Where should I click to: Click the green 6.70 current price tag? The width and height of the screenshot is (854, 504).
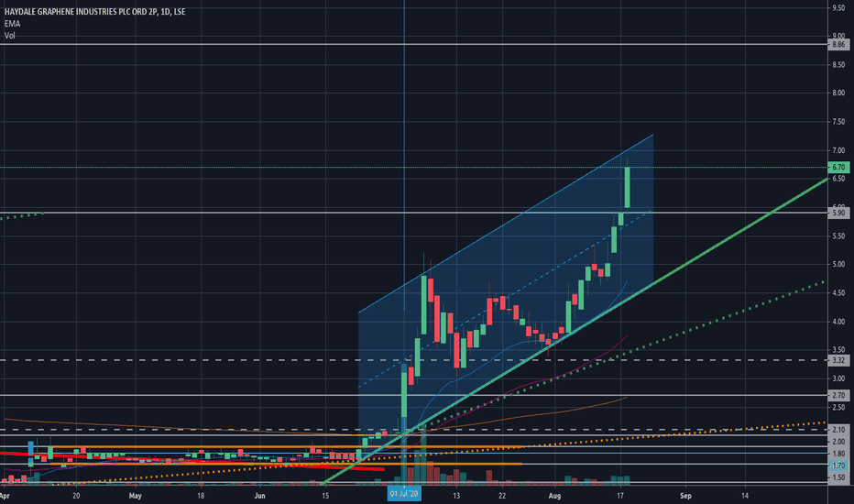click(838, 168)
